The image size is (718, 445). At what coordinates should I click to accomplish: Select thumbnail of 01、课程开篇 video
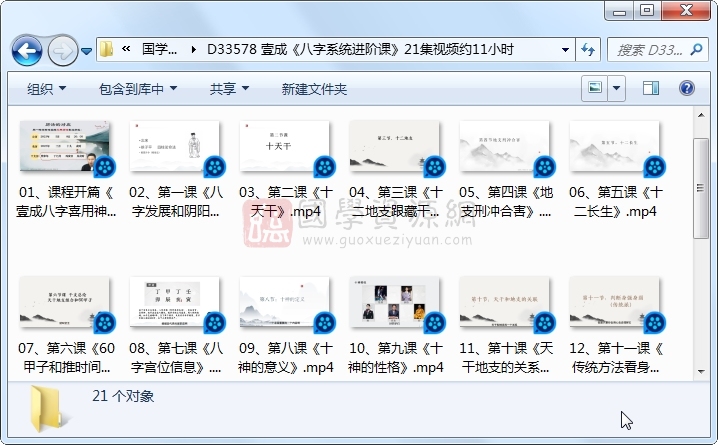pos(65,146)
